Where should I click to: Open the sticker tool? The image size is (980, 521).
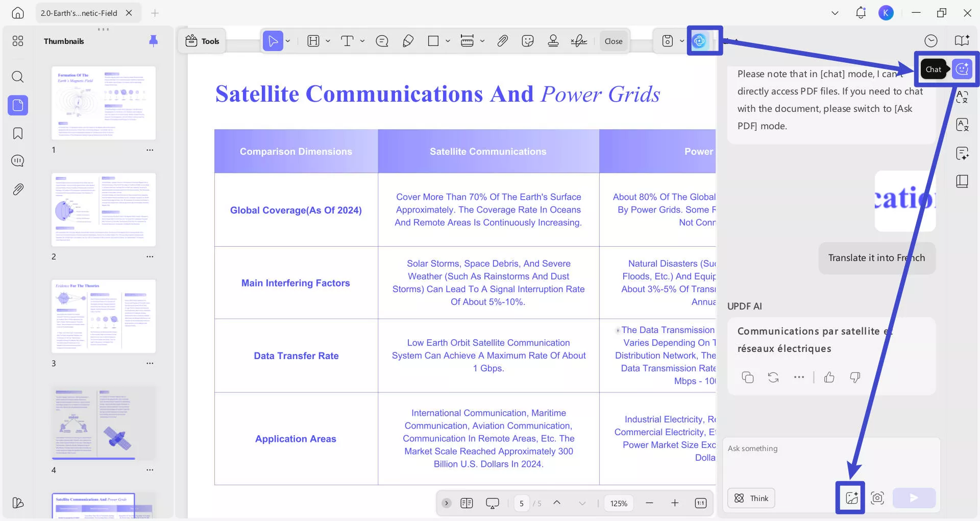click(x=528, y=41)
